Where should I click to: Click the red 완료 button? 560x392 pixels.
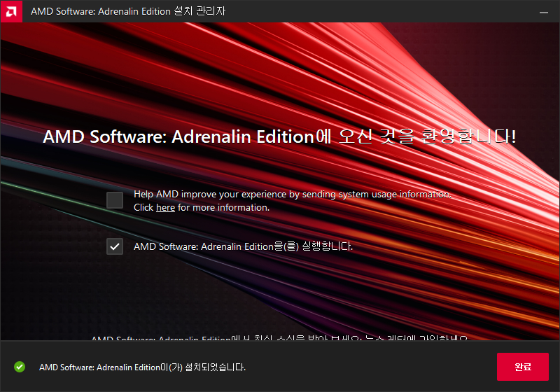pyautogui.click(x=522, y=367)
